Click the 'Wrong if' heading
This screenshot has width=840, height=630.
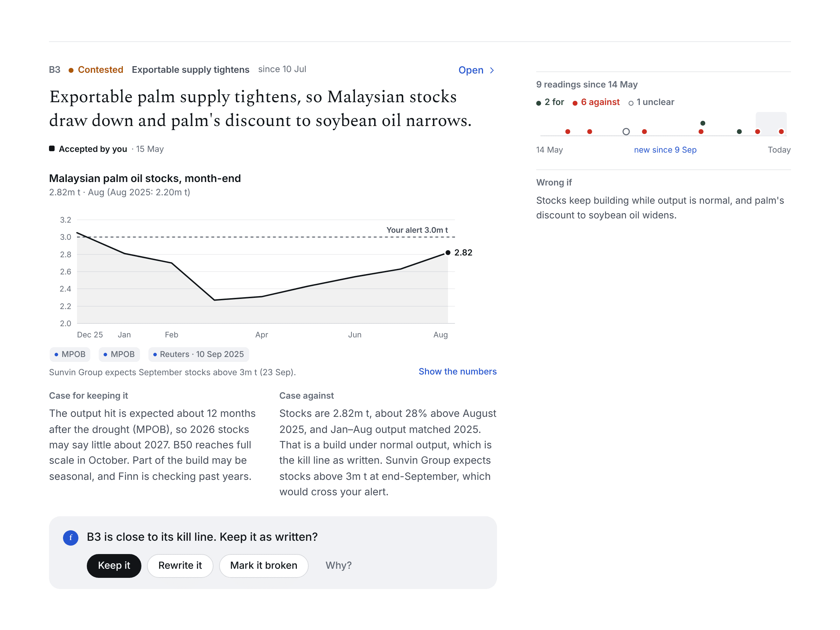click(x=554, y=182)
